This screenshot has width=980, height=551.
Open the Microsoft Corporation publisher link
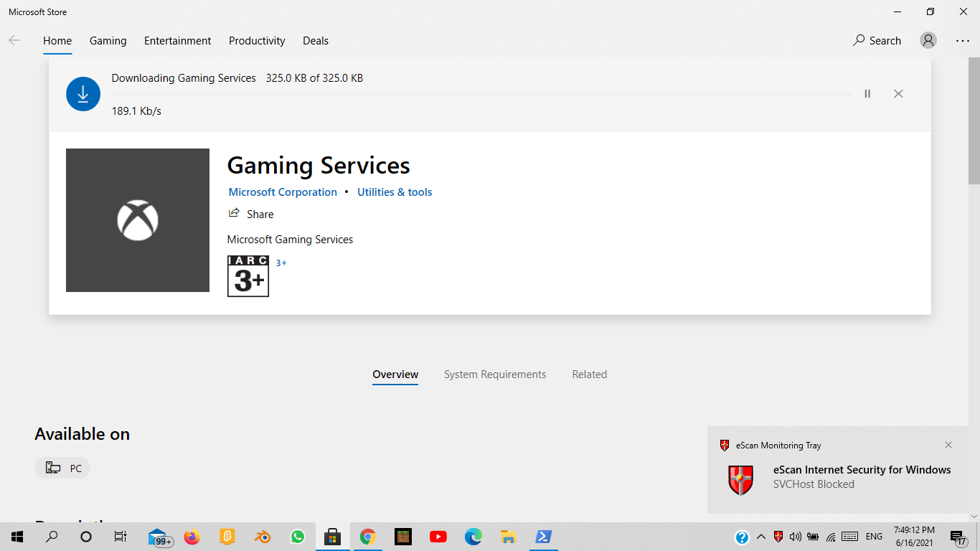tap(283, 192)
